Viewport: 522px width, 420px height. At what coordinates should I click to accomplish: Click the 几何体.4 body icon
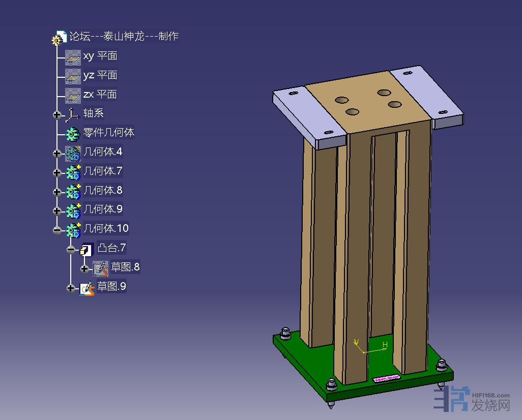click(x=73, y=153)
